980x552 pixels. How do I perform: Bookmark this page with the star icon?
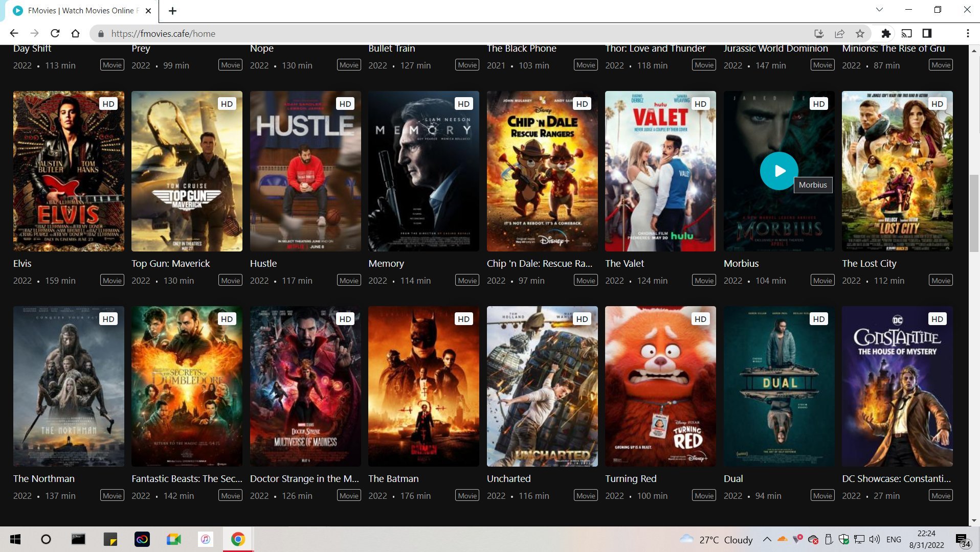(860, 33)
